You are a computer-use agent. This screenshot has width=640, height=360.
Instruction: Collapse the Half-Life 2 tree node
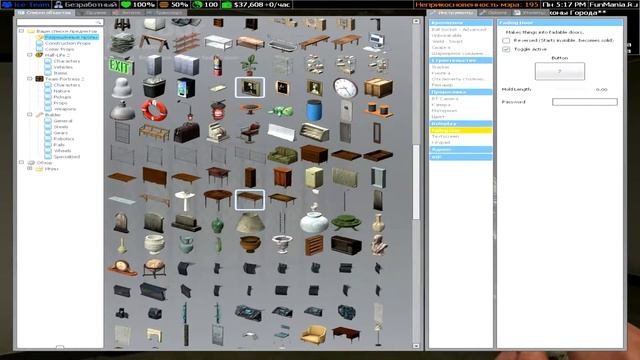[30, 55]
